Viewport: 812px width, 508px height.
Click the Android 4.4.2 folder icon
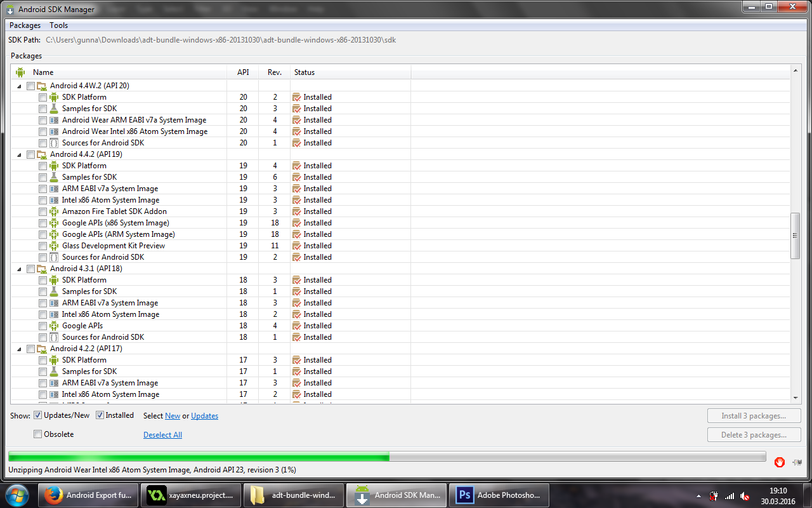click(42, 154)
